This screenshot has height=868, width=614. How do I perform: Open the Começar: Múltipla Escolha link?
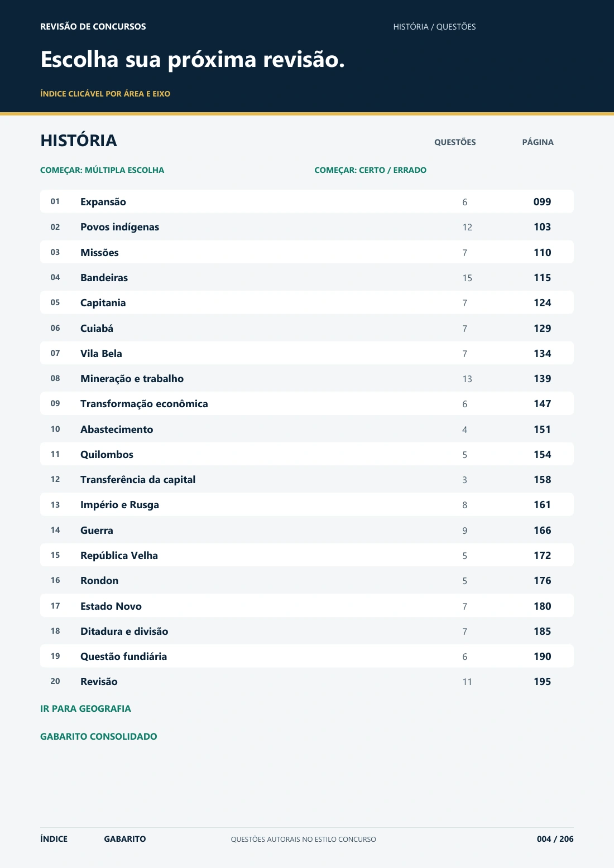click(102, 170)
